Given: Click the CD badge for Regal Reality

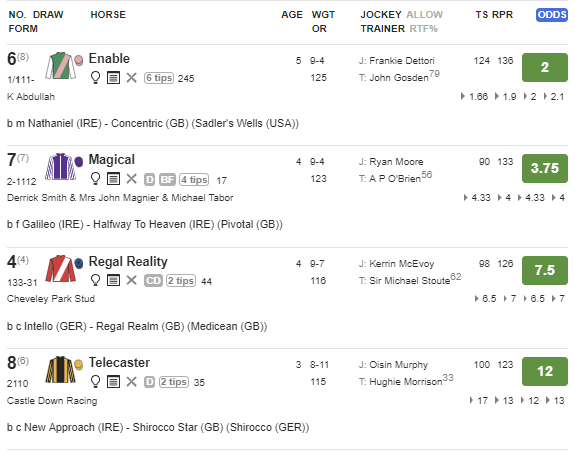Looking at the screenshot, I should tap(153, 281).
